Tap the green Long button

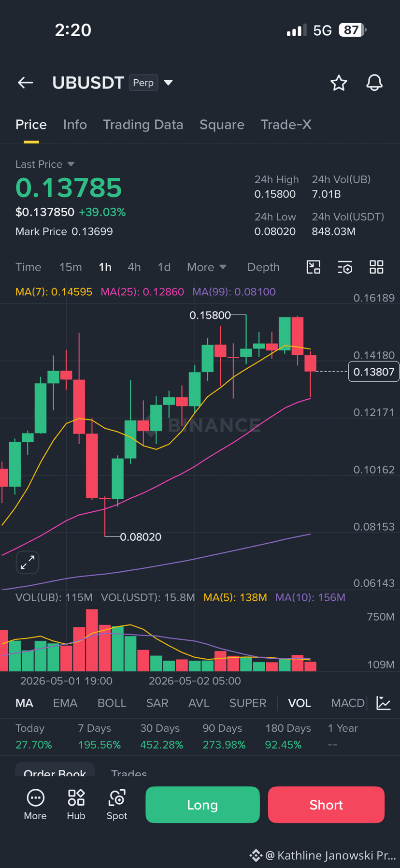click(202, 805)
